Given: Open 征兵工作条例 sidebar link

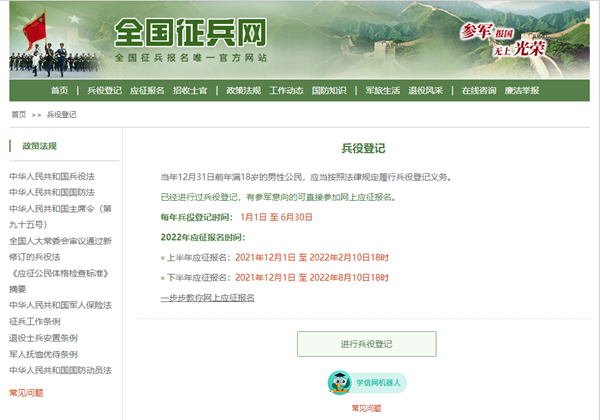Looking at the screenshot, I should coord(35,322).
